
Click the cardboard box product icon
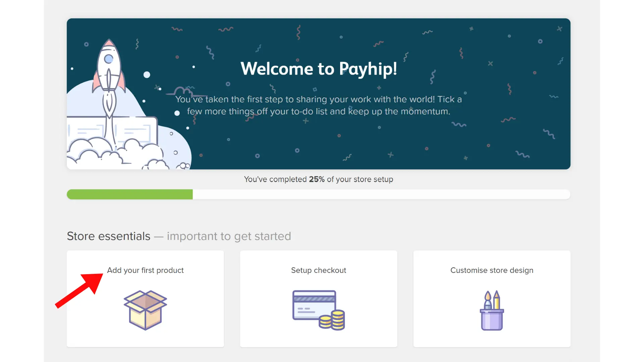145,310
